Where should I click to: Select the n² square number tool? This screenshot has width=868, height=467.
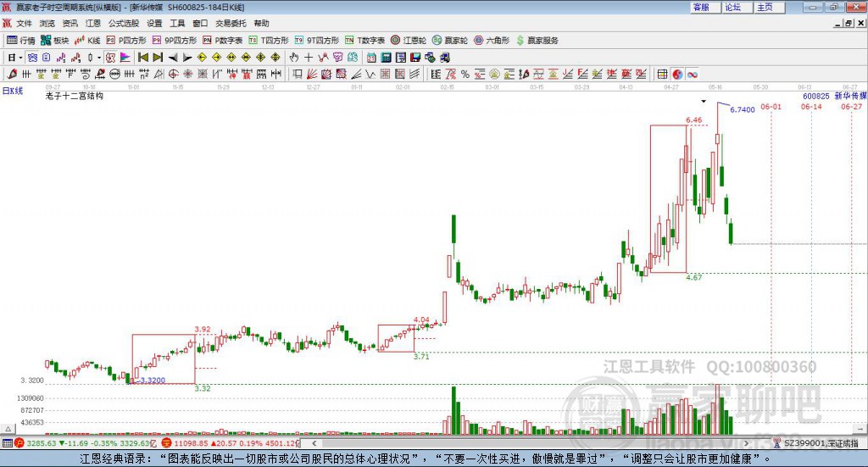click(x=144, y=74)
